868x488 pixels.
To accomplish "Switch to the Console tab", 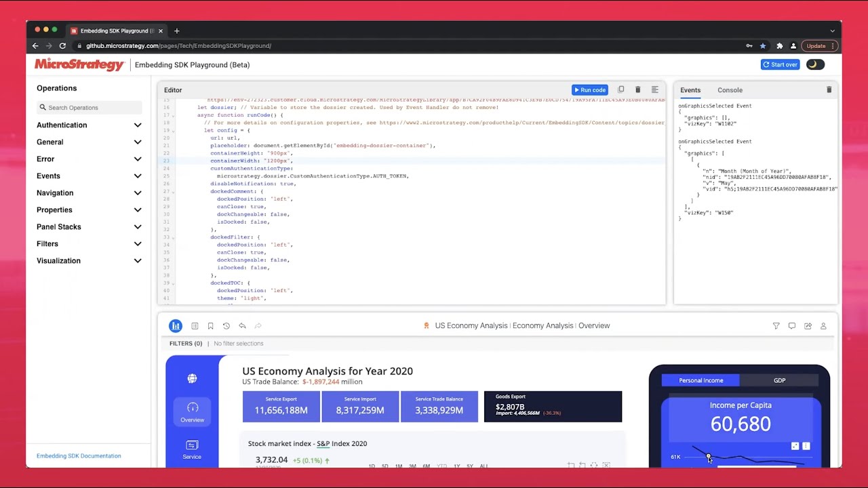I will [x=730, y=90].
